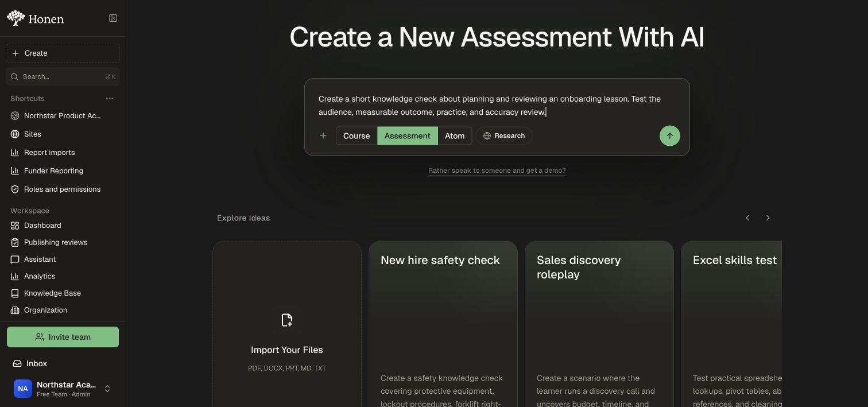Click the plus icon beside Create
The height and width of the screenshot is (407, 868).
pos(15,53)
